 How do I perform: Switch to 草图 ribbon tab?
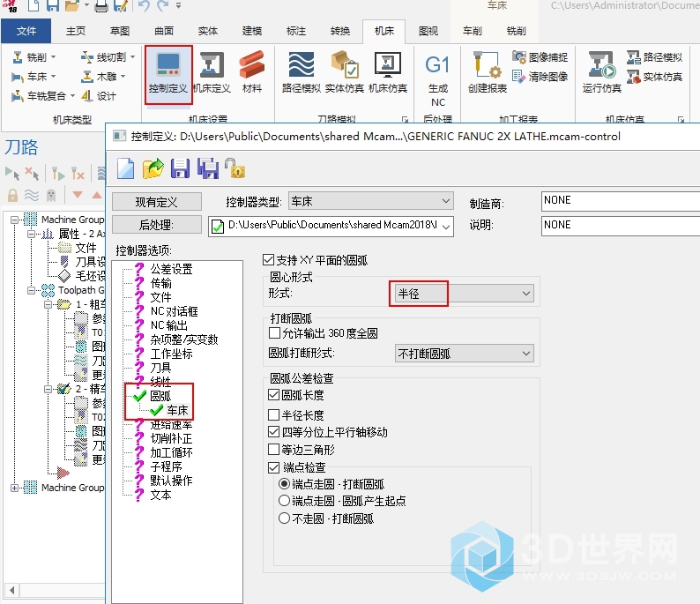(120, 31)
